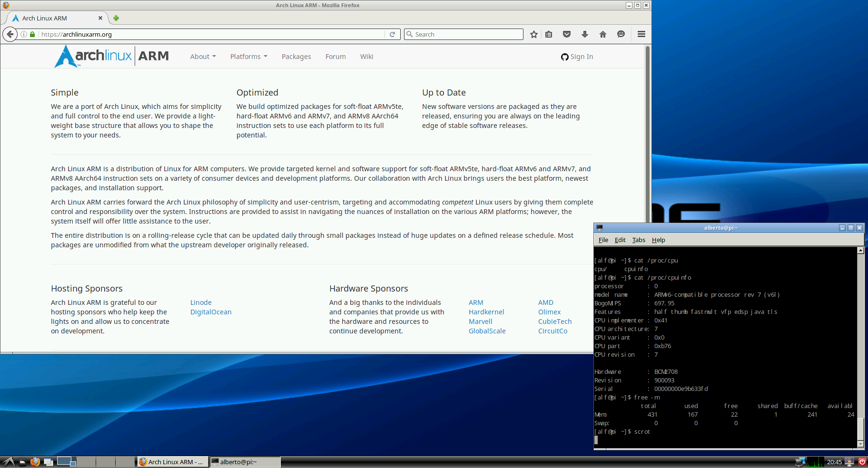Screen dimensions: 868x468
Task: Open Arch start menu in taskbar
Action: point(8,461)
